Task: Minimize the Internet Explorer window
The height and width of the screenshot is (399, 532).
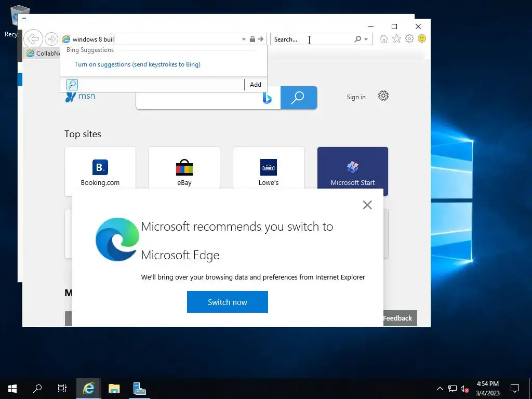Action: 371,26
